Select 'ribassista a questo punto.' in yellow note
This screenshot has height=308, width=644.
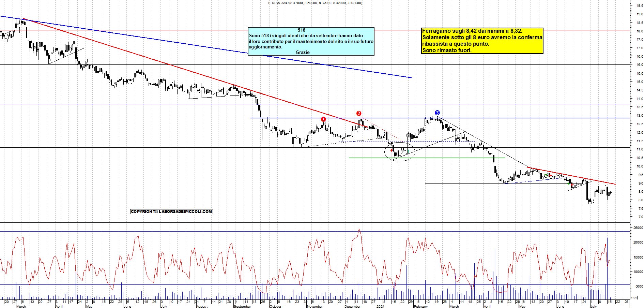point(456,44)
